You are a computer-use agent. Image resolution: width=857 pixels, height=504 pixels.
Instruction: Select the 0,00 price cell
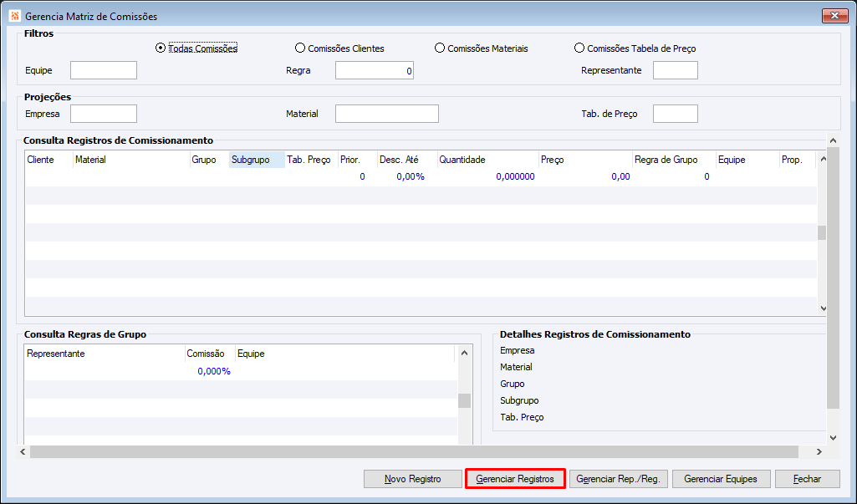[620, 176]
